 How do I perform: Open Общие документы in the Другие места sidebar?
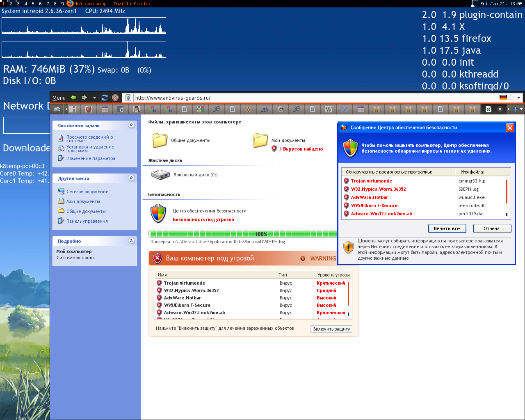pyautogui.click(x=86, y=211)
